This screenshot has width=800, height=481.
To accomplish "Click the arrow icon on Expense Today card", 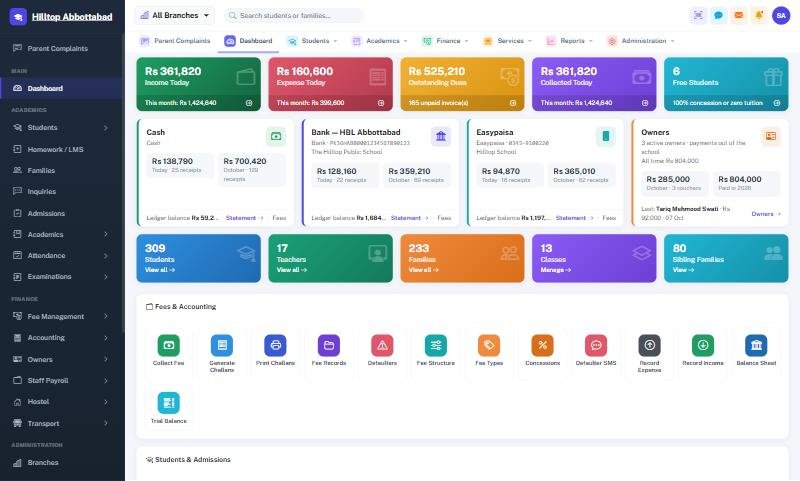I will click(381, 103).
